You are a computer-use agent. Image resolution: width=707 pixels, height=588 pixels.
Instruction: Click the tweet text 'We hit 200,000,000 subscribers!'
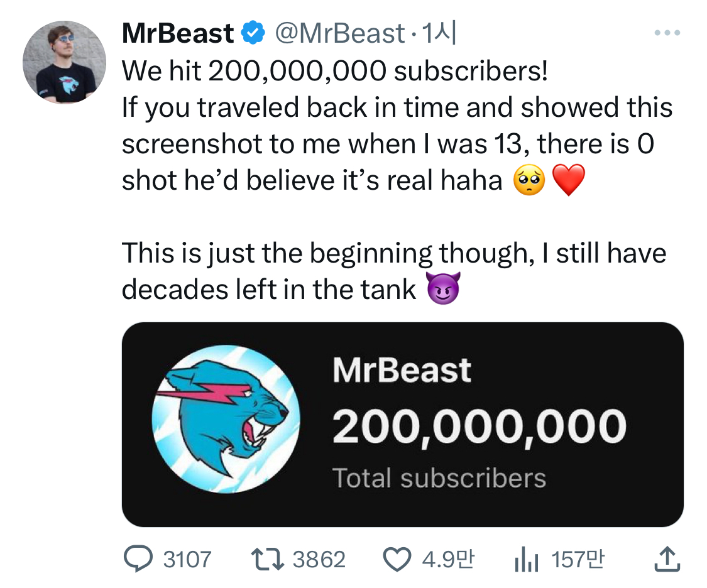coord(334,72)
